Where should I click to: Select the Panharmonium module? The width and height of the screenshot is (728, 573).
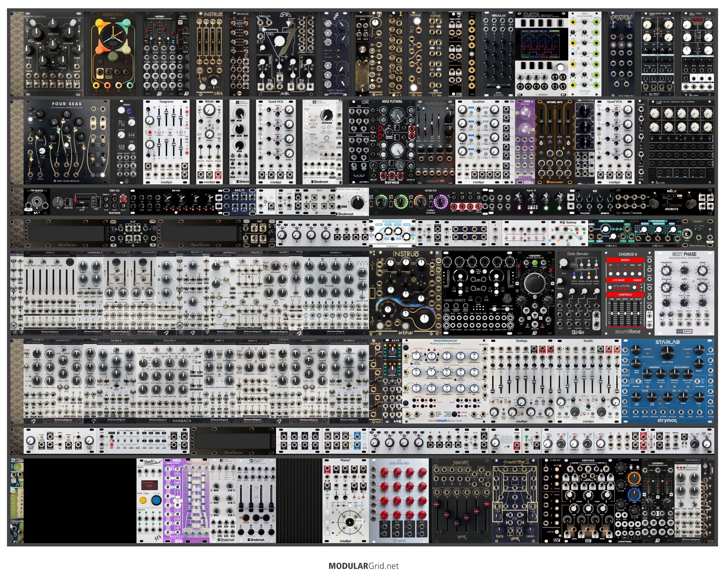coord(445,381)
